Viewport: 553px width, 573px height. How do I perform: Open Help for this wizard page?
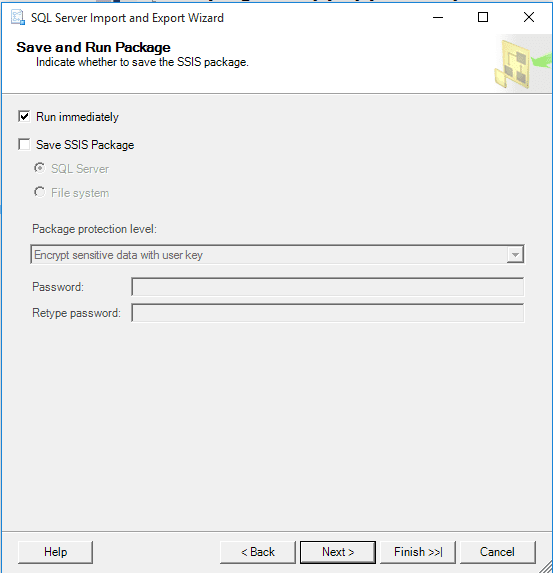click(x=55, y=552)
